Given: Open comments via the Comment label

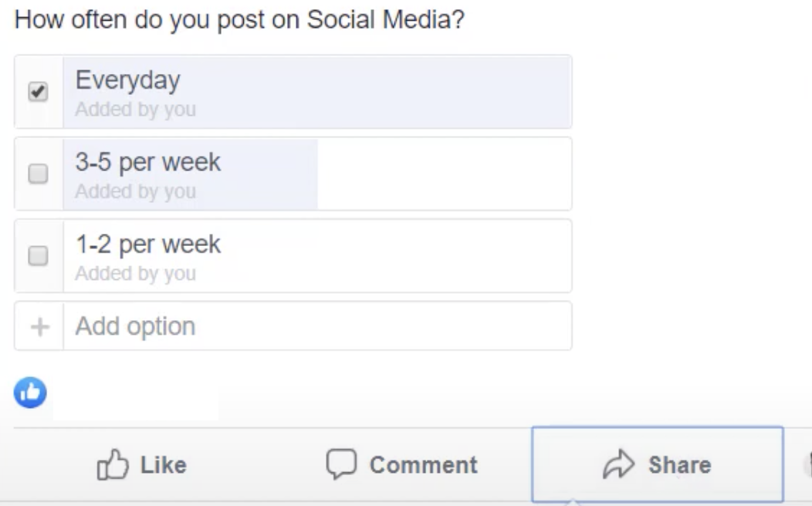Looking at the screenshot, I should tap(423, 465).
